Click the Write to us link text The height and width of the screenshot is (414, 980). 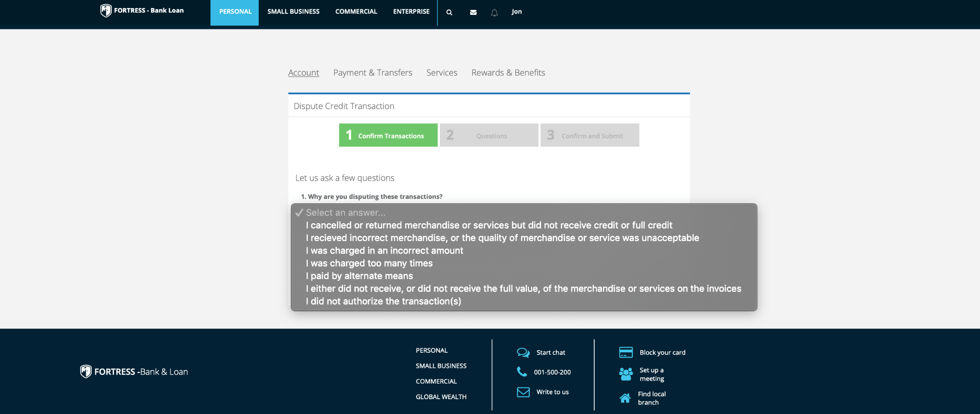pyautogui.click(x=553, y=392)
